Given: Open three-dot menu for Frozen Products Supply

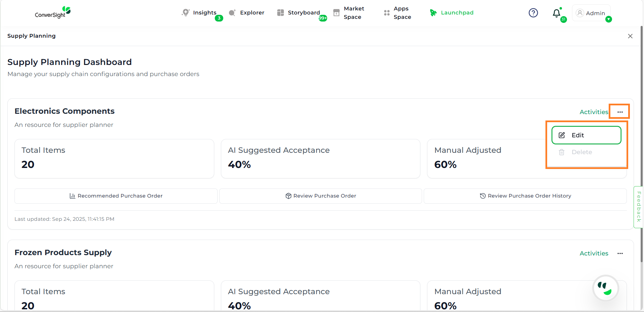Looking at the screenshot, I should 620,253.
